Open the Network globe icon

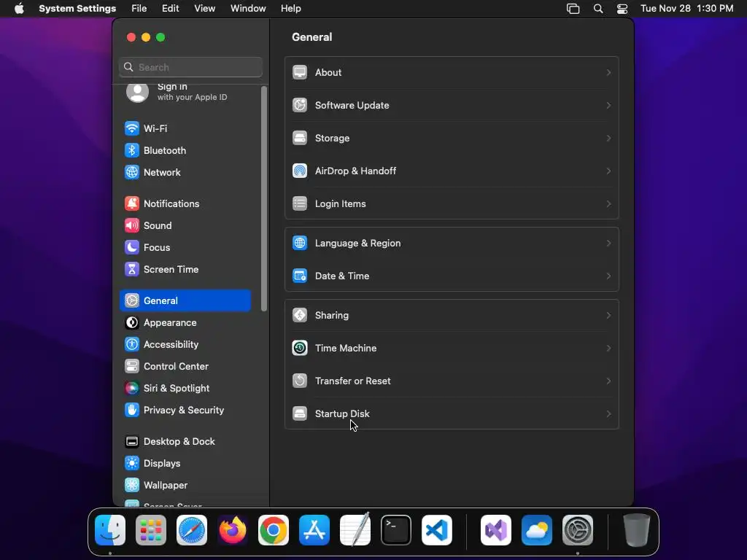pos(132,172)
